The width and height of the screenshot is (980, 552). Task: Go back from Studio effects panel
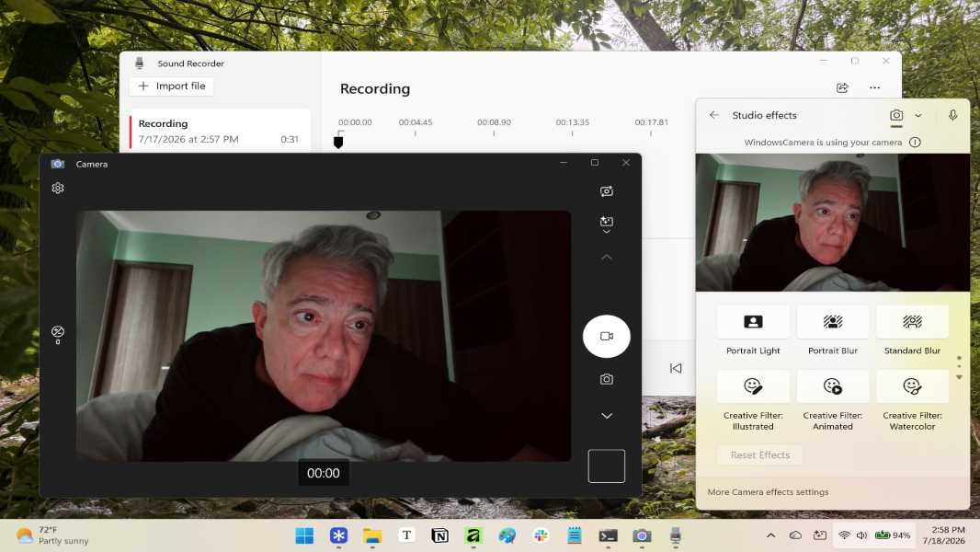click(713, 115)
